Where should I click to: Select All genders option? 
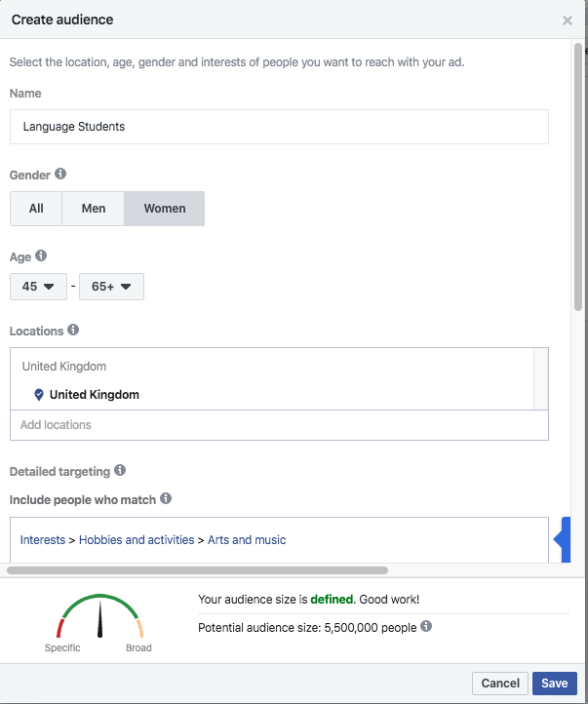click(x=36, y=209)
